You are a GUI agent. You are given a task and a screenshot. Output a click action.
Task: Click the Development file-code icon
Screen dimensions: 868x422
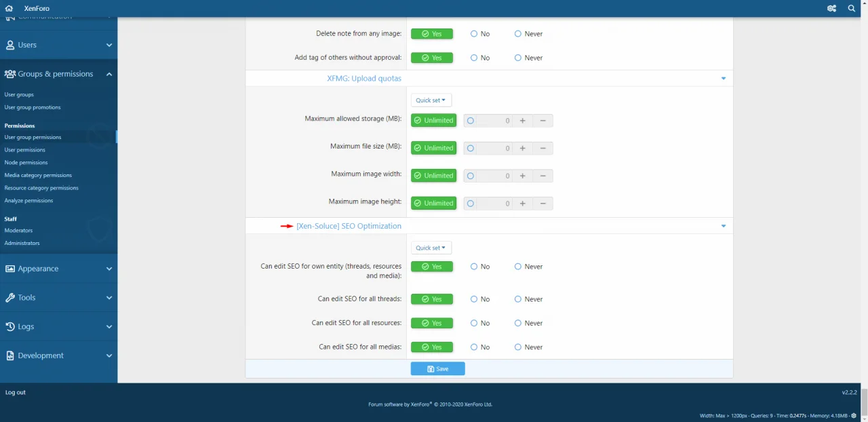(10, 356)
